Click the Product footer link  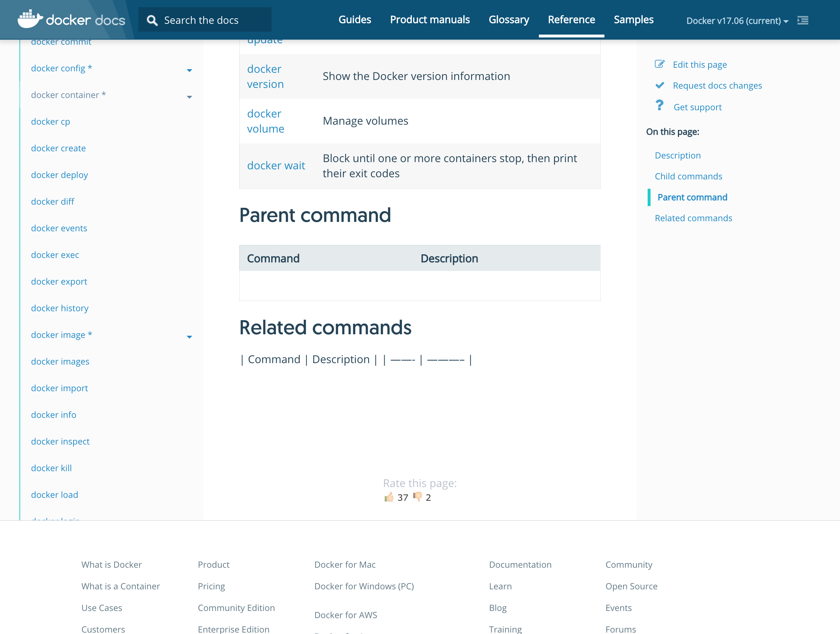[213, 564]
